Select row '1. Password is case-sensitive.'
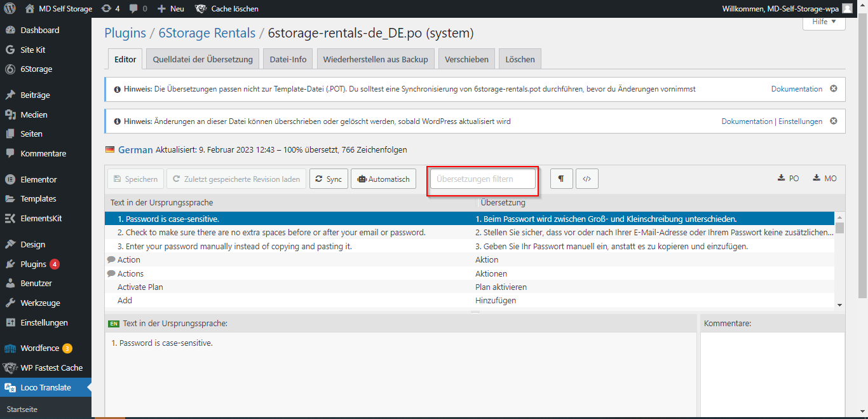This screenshot has height=419, width=868. click(x=470, y=219)
